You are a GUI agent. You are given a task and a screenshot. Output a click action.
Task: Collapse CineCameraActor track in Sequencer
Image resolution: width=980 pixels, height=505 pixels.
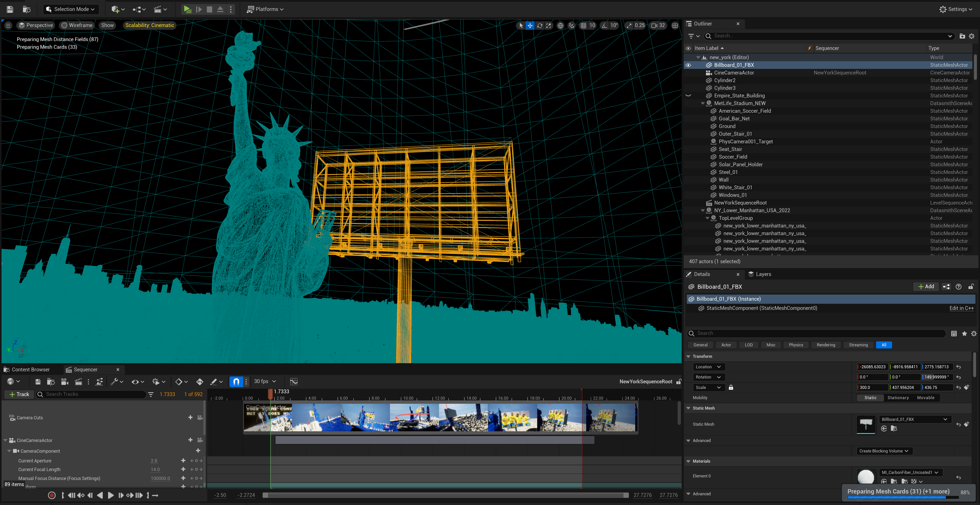point(5,441)
